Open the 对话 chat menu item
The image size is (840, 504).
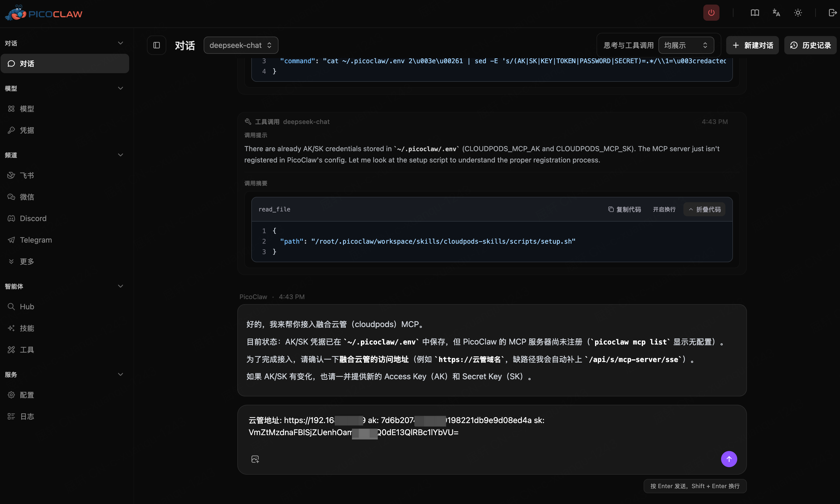[x=65, y=63]
